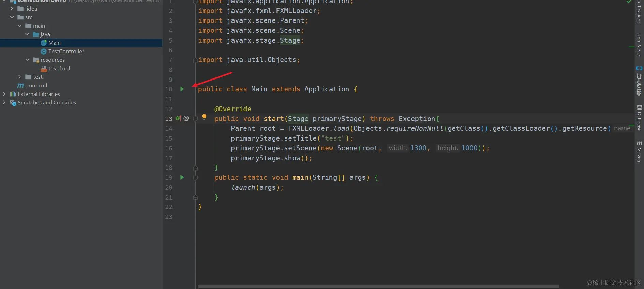Expand External Libraries node
This screenshot has height=289, width=644.
tap(4, 94)
